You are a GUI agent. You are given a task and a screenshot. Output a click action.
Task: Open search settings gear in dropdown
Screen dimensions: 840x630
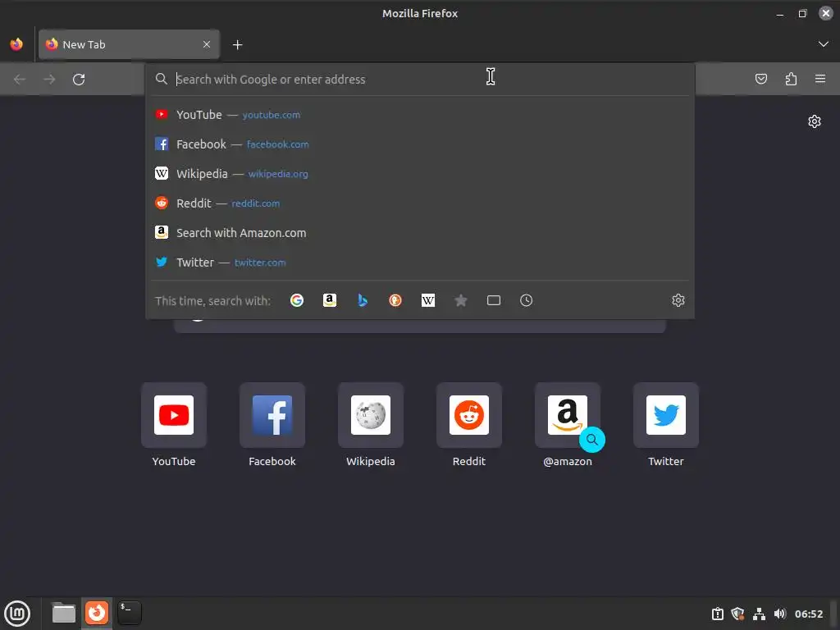pos(678,300)
